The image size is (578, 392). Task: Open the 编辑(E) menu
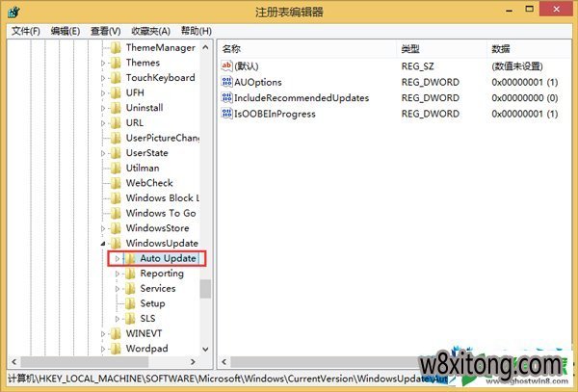(x=66, y=31)
